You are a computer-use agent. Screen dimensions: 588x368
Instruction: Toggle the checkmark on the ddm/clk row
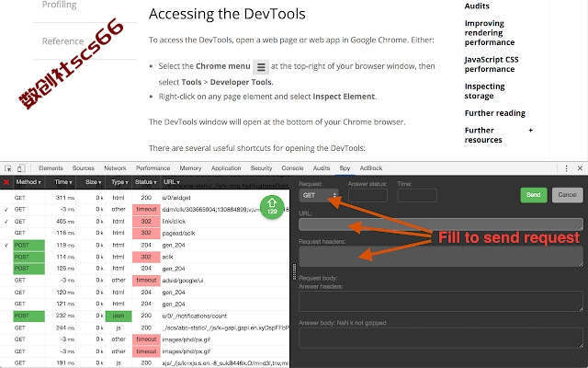pos(6,210)
